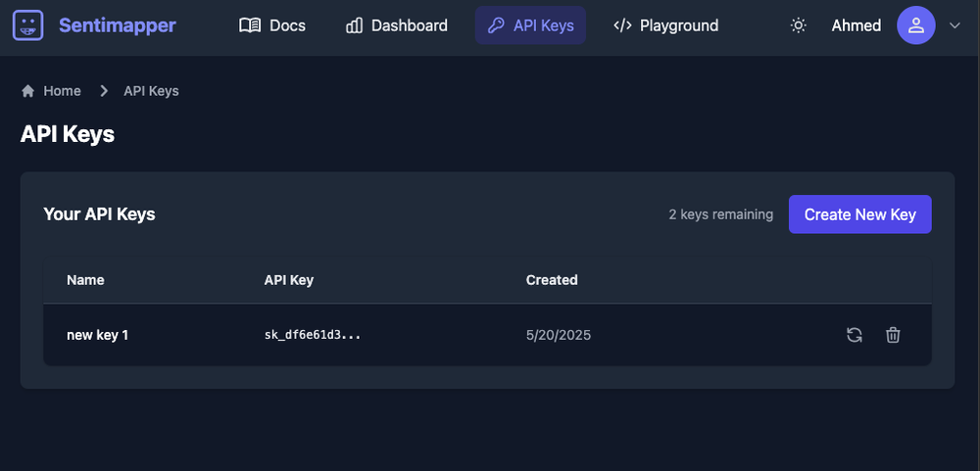This screenshot has width=980, height=471.
Task: Go to the Home breadcrumb link
Action: 62,91
